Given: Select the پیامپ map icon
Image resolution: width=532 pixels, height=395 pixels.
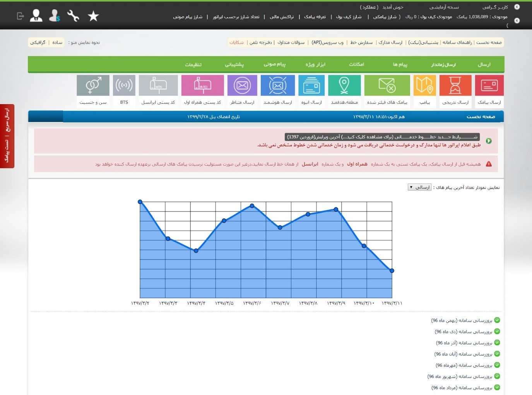Looking at the screenshot, I should point(424,86).
